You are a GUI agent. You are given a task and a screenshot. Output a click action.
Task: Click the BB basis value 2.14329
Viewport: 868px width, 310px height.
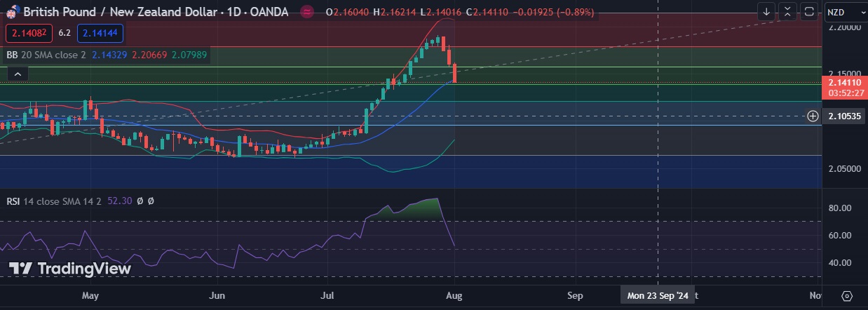pos(108,54)
